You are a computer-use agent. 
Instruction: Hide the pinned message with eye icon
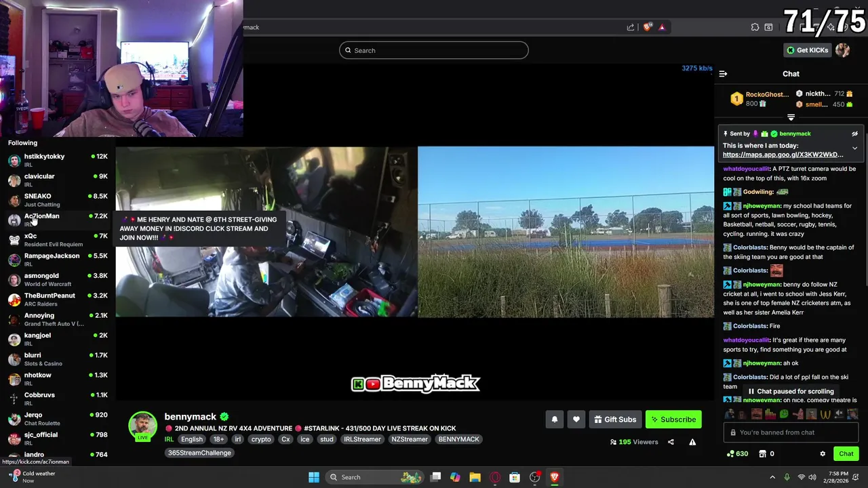[854, 134]
